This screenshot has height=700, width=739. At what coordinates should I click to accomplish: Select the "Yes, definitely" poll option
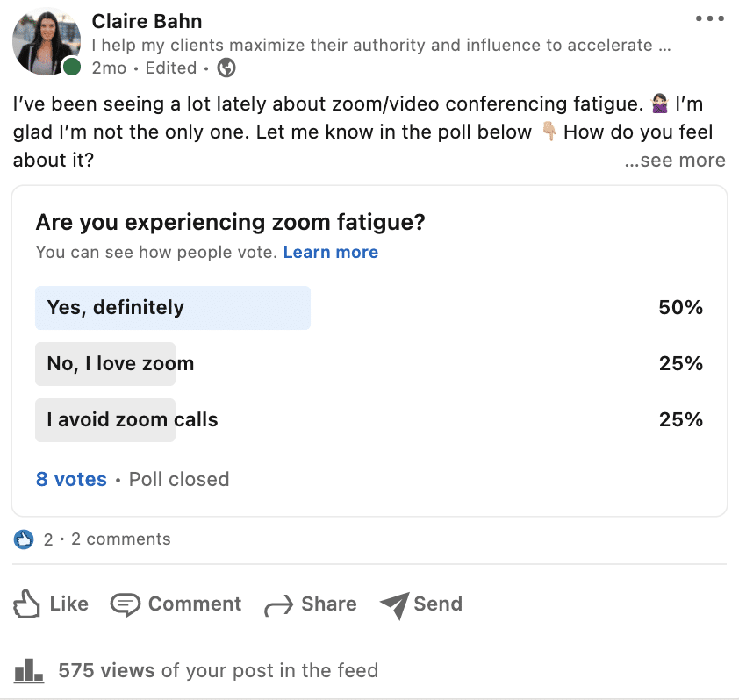click(116, 308)
